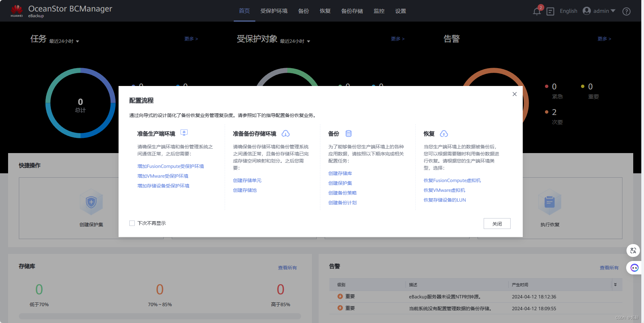Click the database icon next to 备份
Image resolution: width=644 pixels, height=323 pixels.
click(x=349, y=133)
